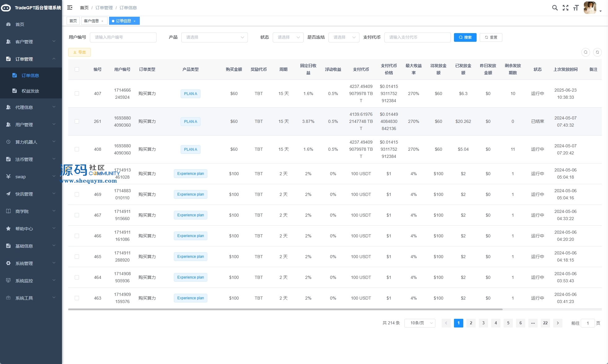
Task: Click the circular refresh table icon
Action: pyautogui.click(x=597, y=52)
